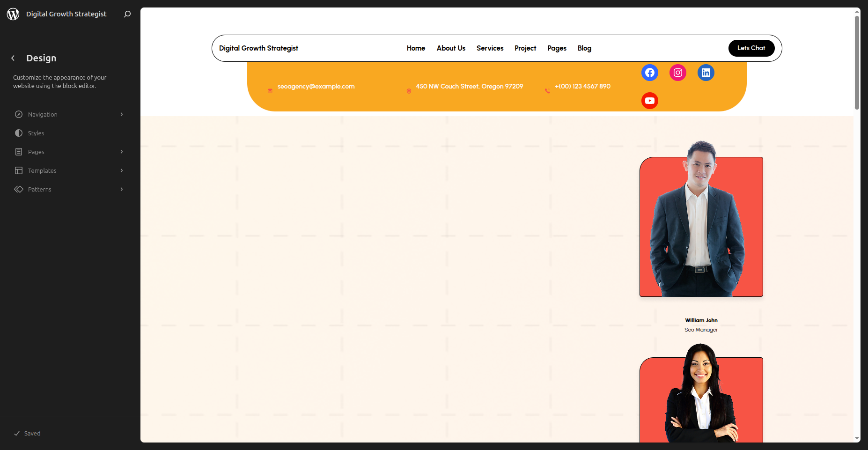Open the search magnifier icon
This screenshot has width=868, height=450.
[127, 14]
